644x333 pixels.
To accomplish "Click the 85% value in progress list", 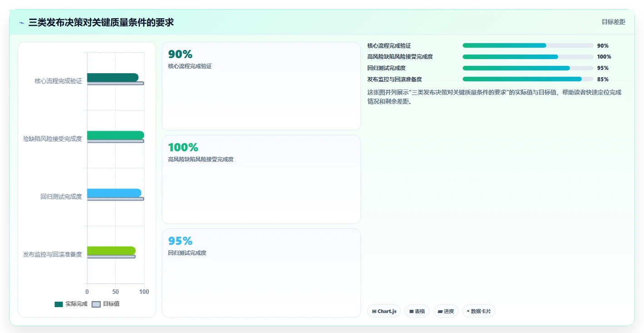I will (x=603, y=79).
